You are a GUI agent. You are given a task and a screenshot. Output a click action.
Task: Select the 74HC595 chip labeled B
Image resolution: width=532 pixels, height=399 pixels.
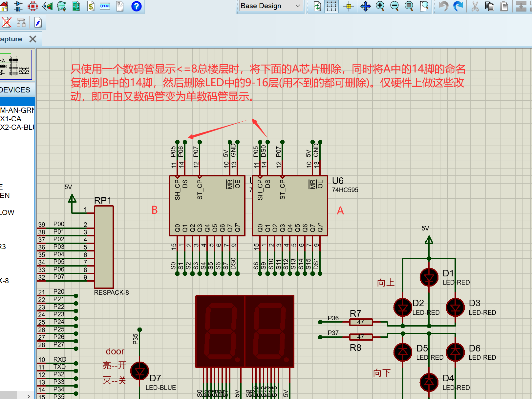pyautogui.click(x=207, y=206)
